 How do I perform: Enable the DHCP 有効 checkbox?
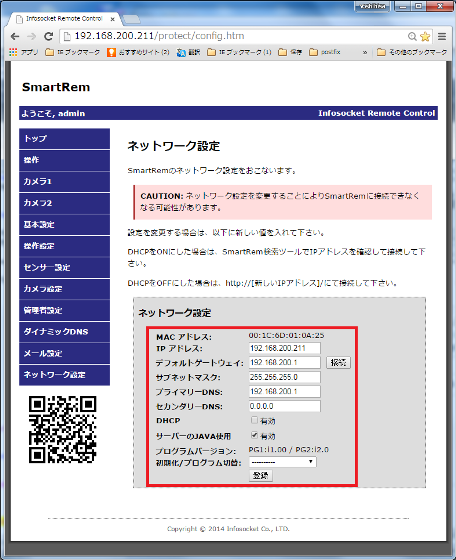254,420
